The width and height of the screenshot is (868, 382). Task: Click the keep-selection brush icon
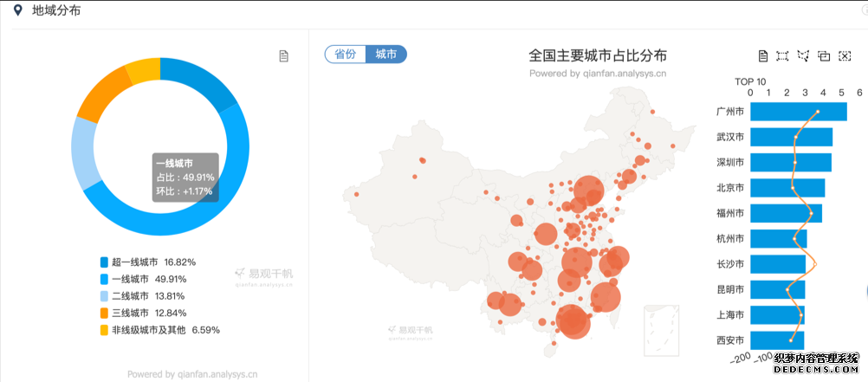(x=825, y=56)
